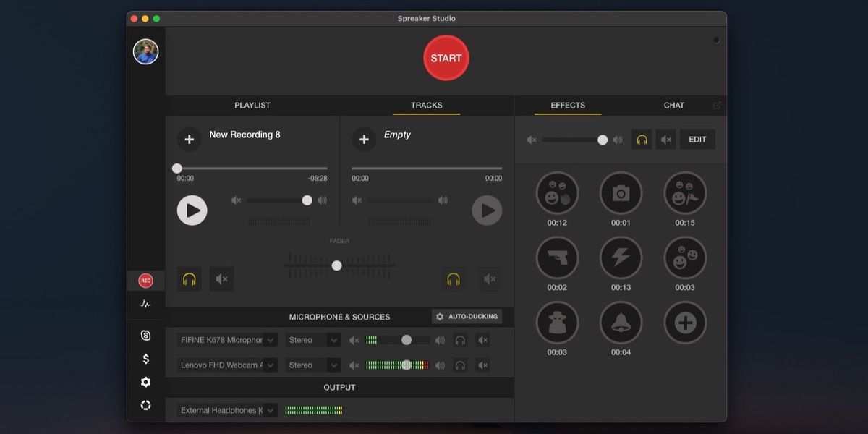Play the bell sound effect
The image size is (868, 434).
[621, 323]
